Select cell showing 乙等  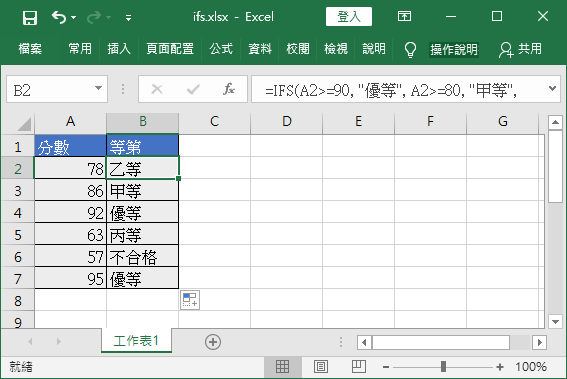(x=142, y=169)
